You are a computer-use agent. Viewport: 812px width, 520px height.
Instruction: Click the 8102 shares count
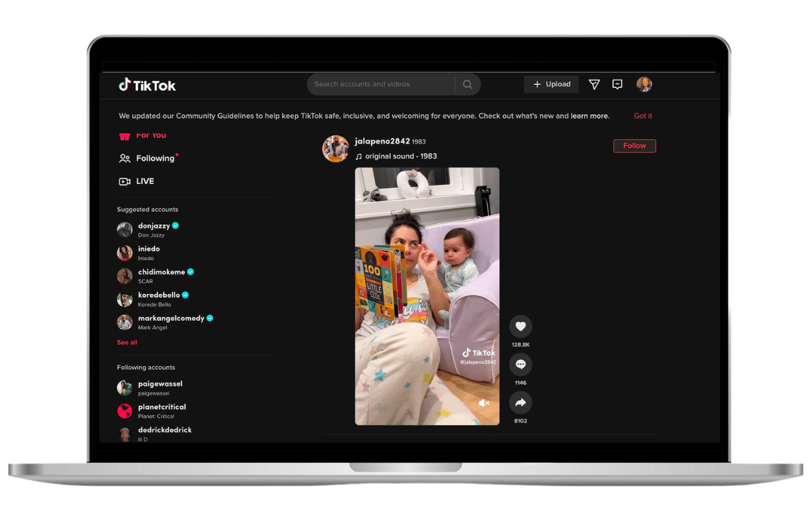(x=520, y=420)
